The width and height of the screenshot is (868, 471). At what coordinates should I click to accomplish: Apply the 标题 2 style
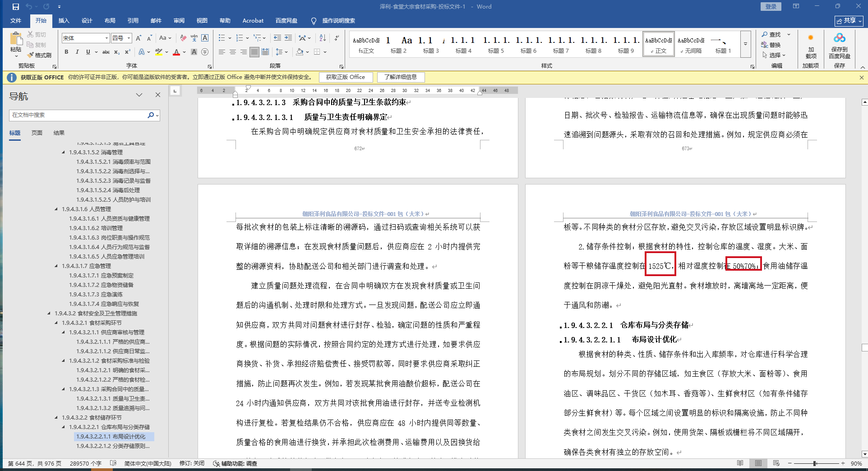tap(398, 45)
